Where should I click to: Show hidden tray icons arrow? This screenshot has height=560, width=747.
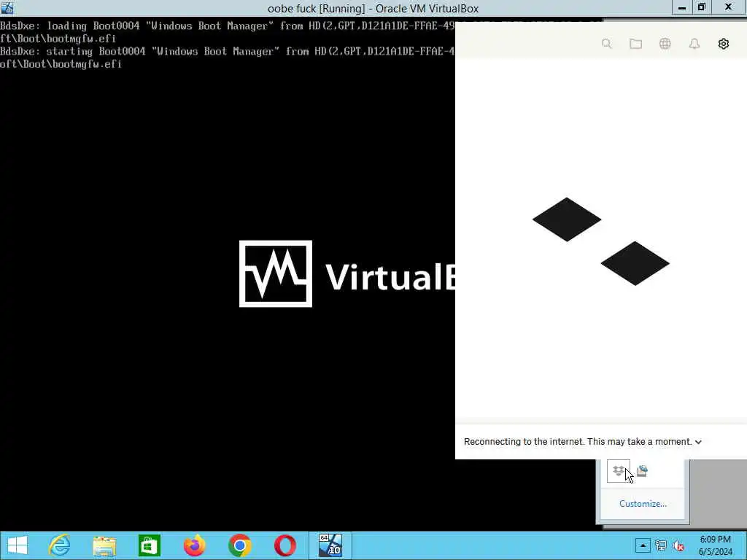click(x=643, y=545)
